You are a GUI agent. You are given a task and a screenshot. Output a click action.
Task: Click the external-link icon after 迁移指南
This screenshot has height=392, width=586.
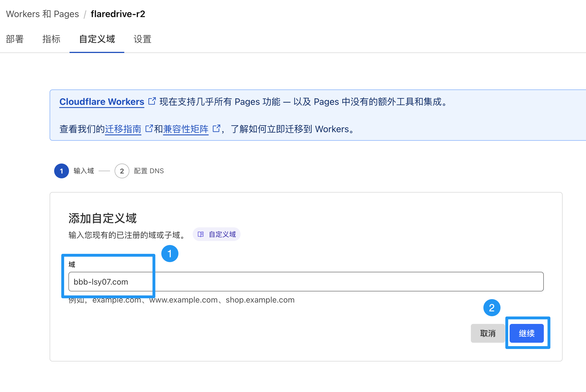coord(149,128)
